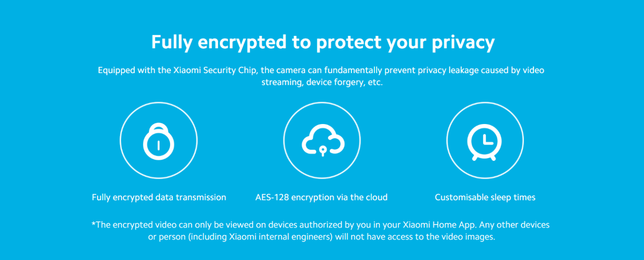
Task: Click the "streaming, device forgery, etc." line
Action: [x=322, y=83]
